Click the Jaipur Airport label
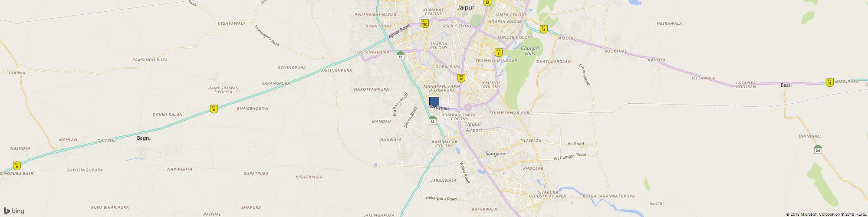 pos(473,128)
